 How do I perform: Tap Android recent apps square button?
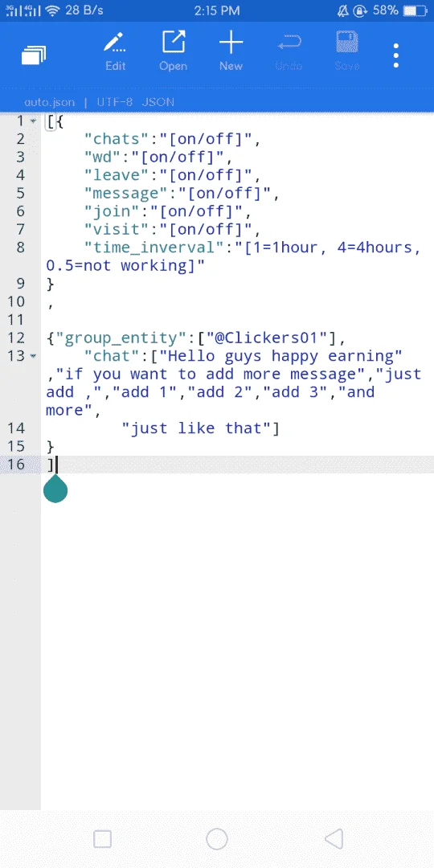pyautogui.click(x=102, y=839)
